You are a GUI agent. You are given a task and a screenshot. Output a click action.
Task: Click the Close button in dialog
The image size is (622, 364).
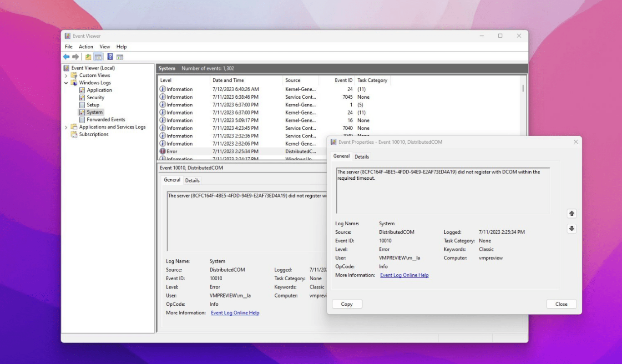(561, 304)
